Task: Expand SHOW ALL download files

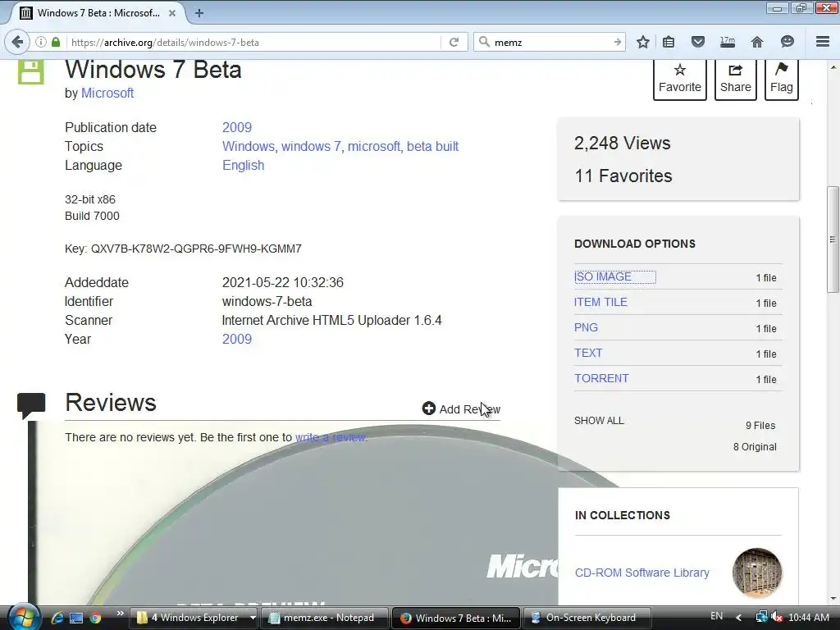Action: (x=599, y=421)
